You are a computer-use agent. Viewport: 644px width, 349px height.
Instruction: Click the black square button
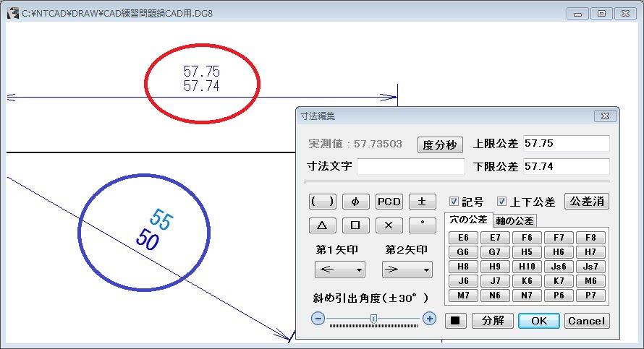(455, 321)
